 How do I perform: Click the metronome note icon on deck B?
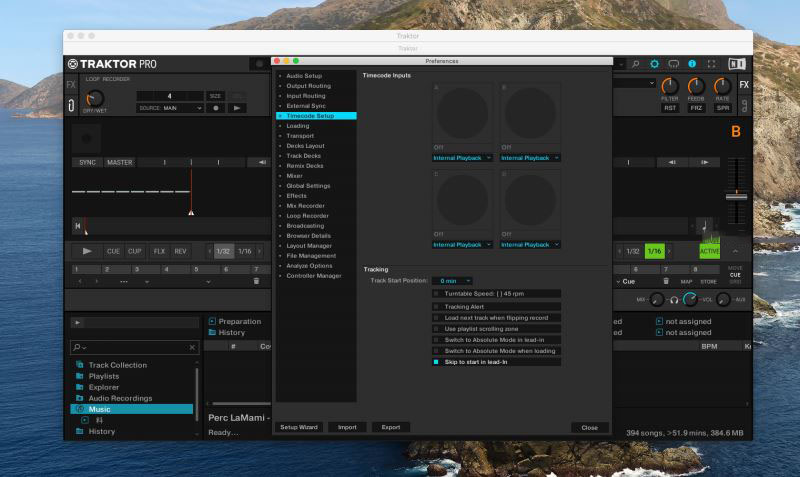704,225
